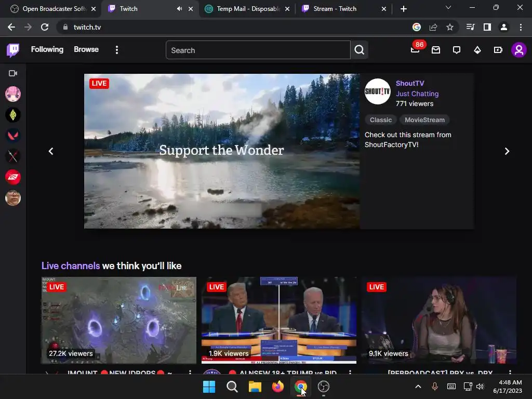Open the pink-haired avatar channel in sidebar

point(13,94)
